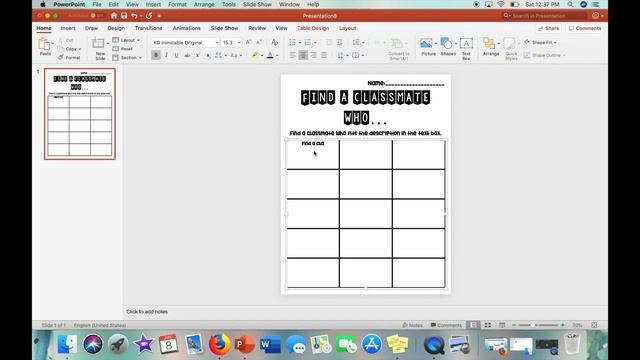Image resolution: width=640 pixels, height=360 pixels.
Task: Open Firefox from the Dock
Action: tap(220, 344)
